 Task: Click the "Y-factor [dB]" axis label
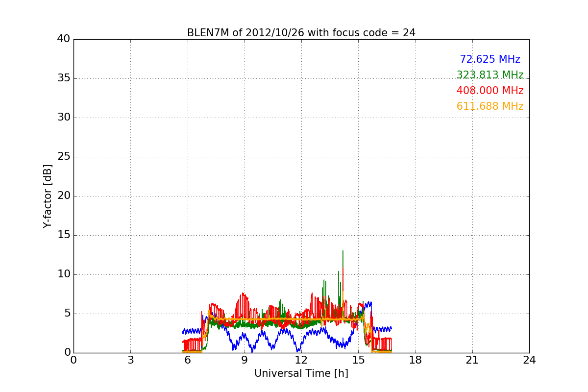(x=48, y=196)
